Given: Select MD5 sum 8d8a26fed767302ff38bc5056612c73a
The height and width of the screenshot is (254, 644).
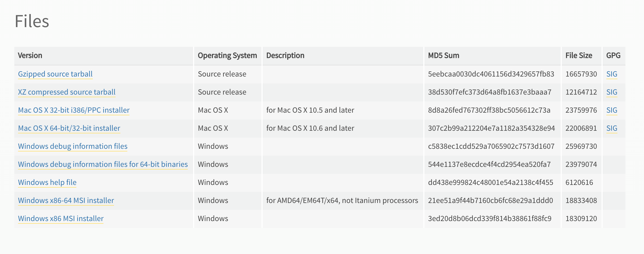Looking at the screenshot, I should (489, 110).
